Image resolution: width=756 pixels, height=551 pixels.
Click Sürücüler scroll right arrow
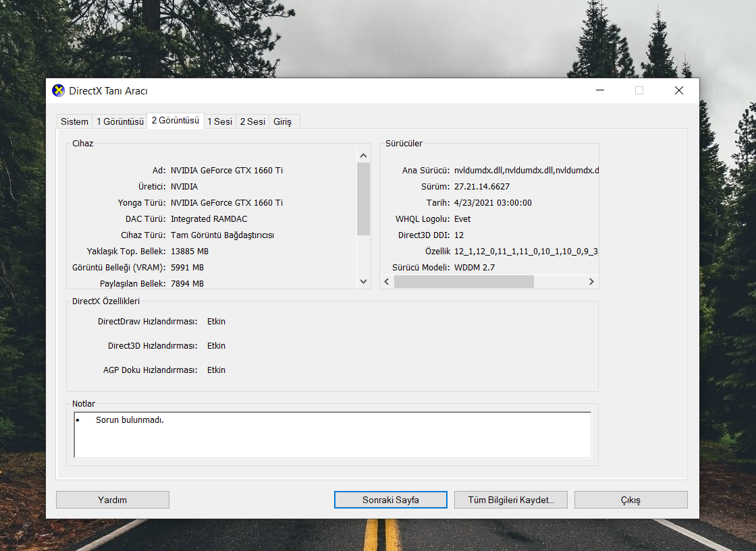(591, 282)
